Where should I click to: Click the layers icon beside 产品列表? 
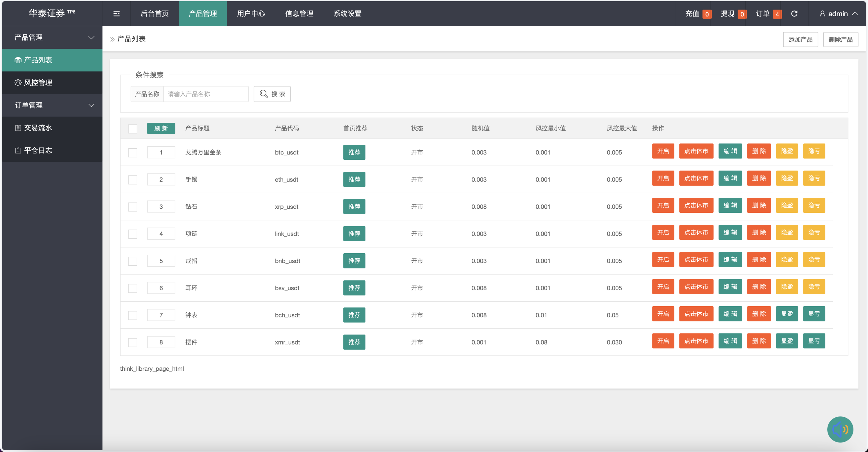18,60
